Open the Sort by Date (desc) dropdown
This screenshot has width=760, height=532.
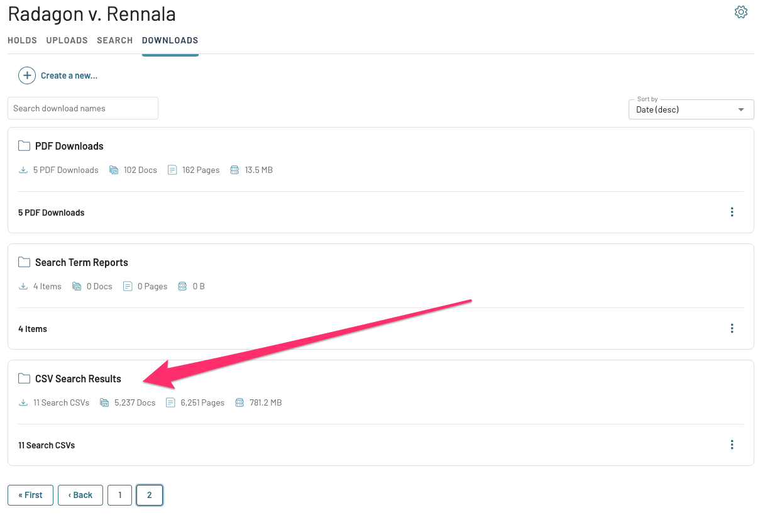(691, 109)
